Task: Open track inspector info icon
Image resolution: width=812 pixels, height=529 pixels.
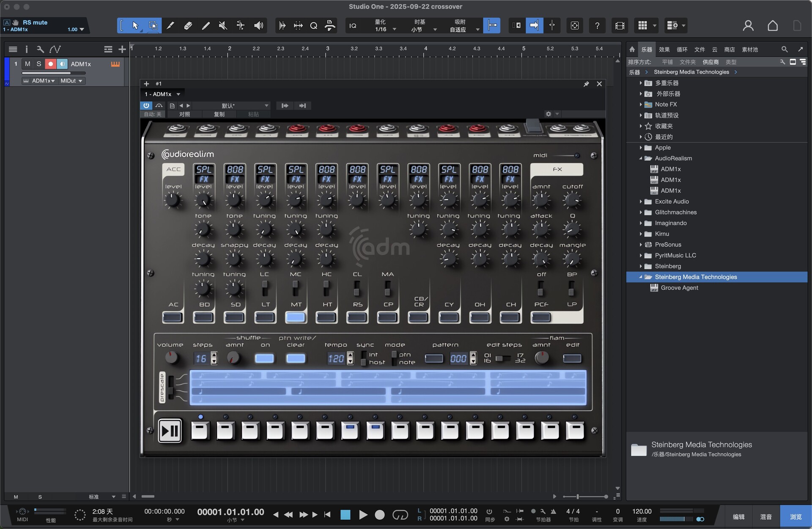Action: pos(26,50)
